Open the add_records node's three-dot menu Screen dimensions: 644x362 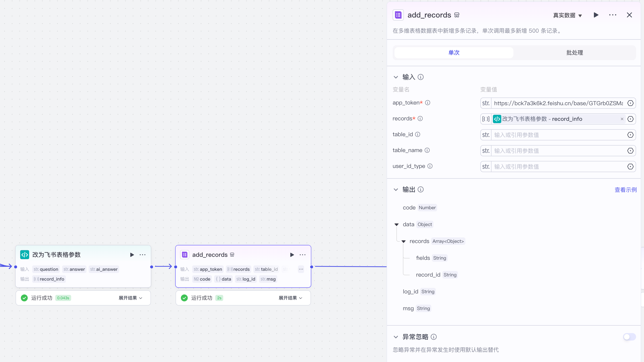[302, 255]
